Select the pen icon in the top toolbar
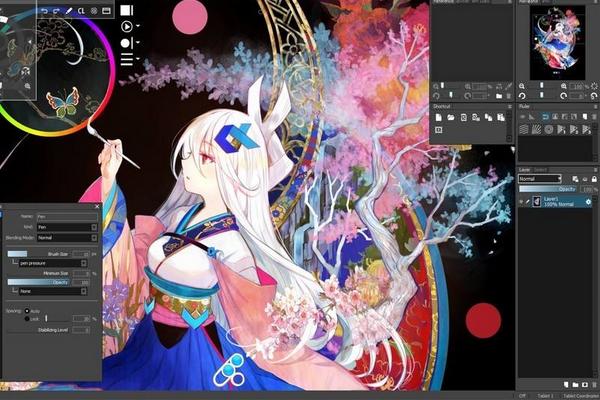The width and height of the screenshot is (600, 400). tap(69, 11)
